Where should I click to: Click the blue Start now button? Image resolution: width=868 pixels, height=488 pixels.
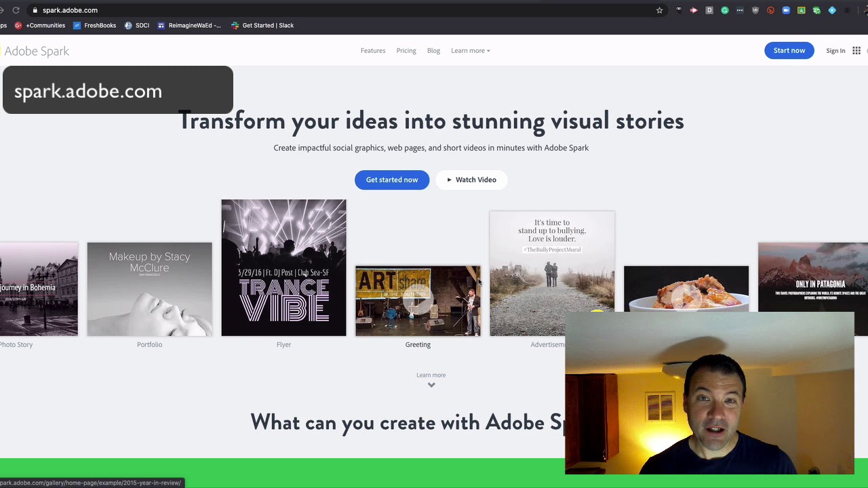point(789,50)
